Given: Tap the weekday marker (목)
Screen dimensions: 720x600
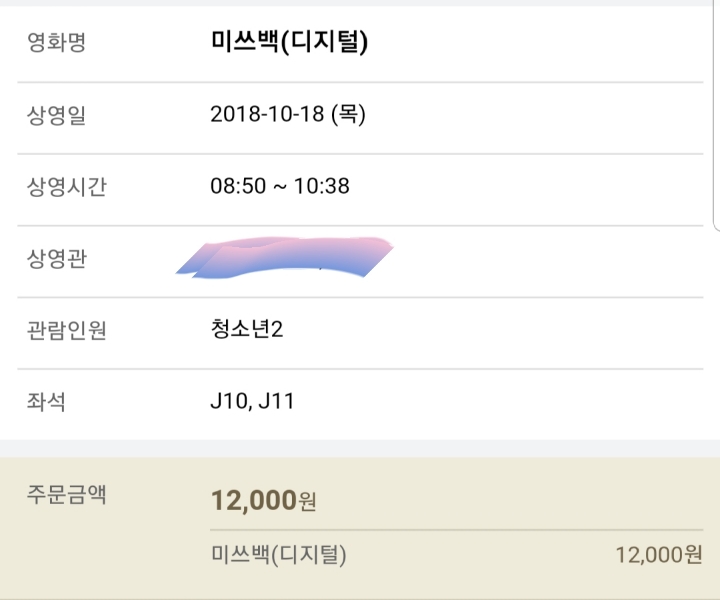Looking at the screenshot, I should click(x=349, y=113).
